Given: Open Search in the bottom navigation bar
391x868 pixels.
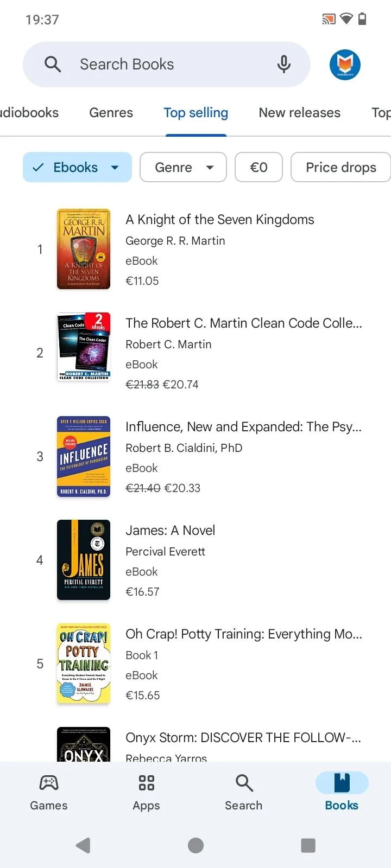Looking at the screenshot, I should click(x=243, y=792).
